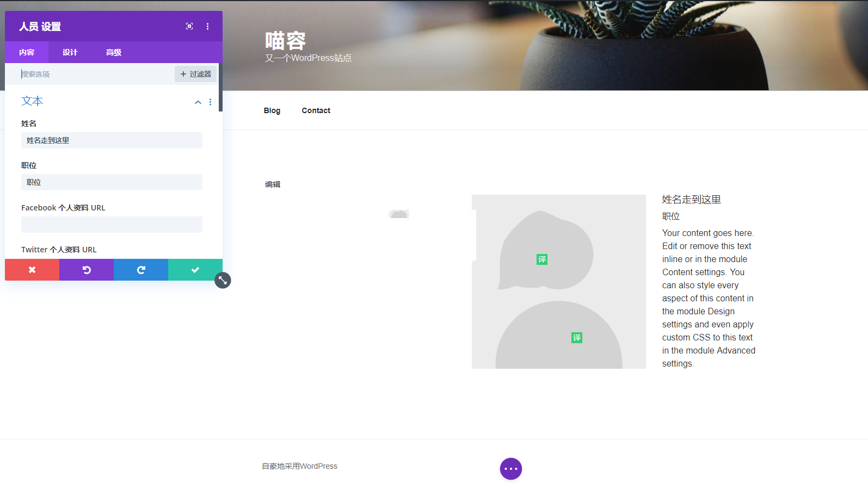Click the 文本 section title

pos(32,101)
